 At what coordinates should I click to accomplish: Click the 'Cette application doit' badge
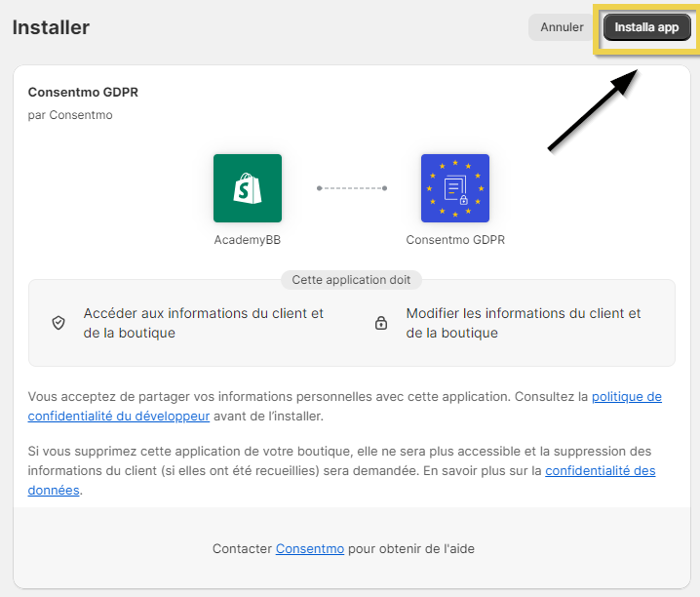[351, 280]
